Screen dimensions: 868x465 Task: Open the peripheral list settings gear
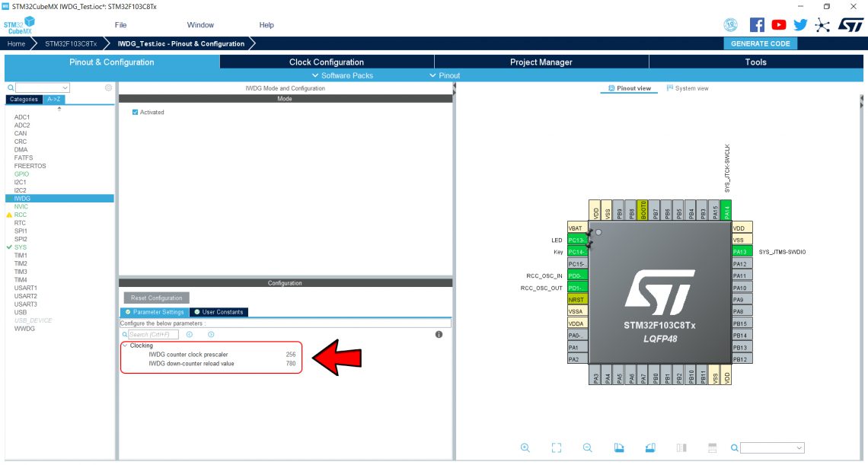tap(108, 88)
